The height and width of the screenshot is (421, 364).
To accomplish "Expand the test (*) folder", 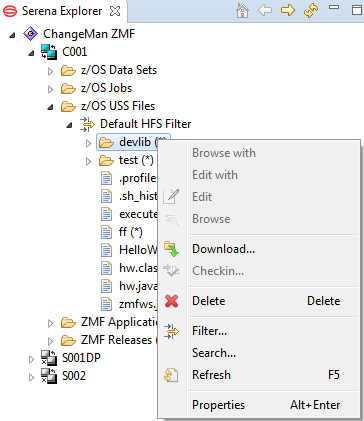I will click(88, 161).
